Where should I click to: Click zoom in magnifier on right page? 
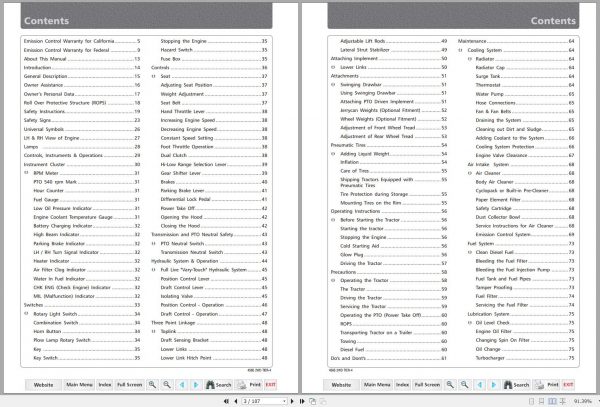point(450,385)
